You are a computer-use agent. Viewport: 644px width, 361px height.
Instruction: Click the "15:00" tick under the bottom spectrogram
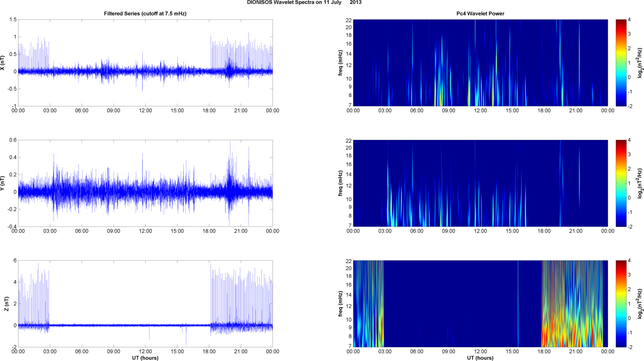click(512, 352)
